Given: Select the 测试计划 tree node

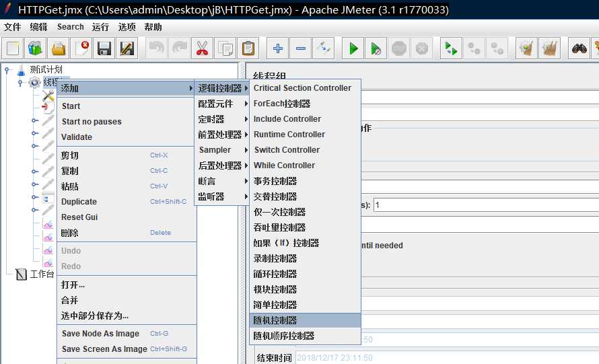Looking at the screenshot, I should (46, 69).
